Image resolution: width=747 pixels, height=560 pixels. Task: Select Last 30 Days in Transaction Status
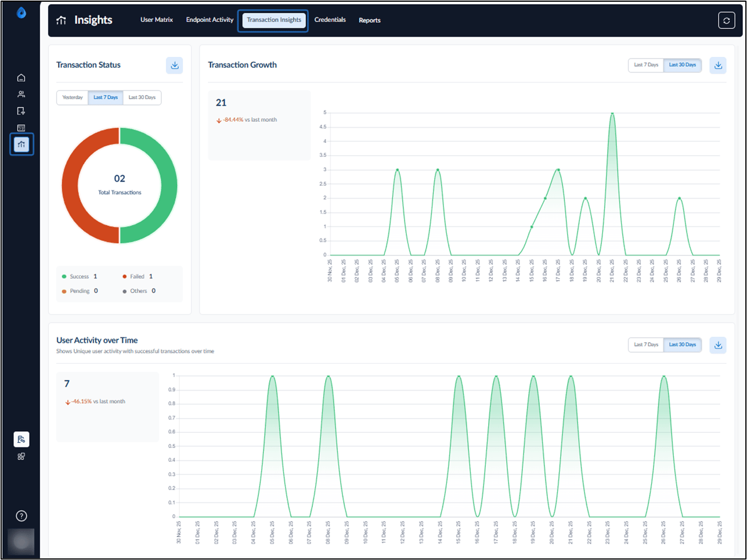pos(142,97)
